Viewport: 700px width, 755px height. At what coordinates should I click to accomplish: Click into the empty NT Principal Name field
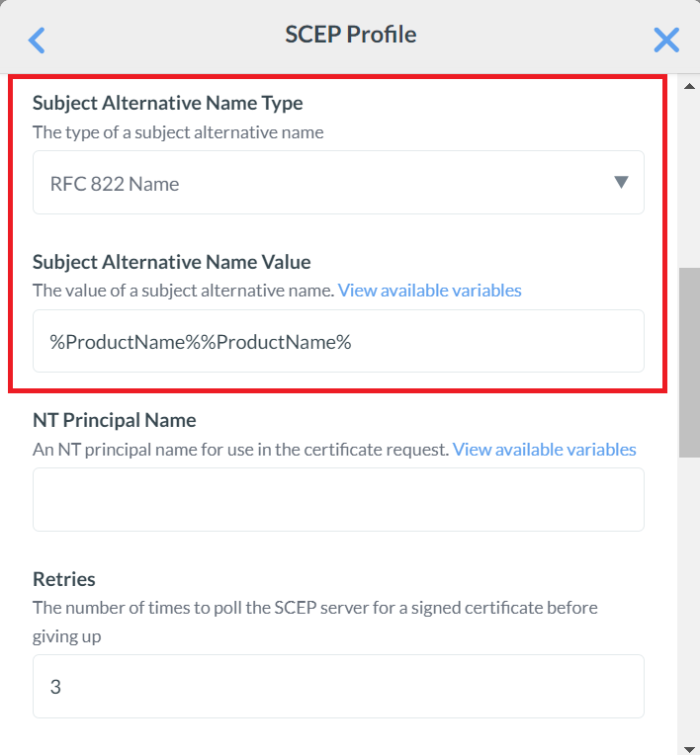click(338, 500)
